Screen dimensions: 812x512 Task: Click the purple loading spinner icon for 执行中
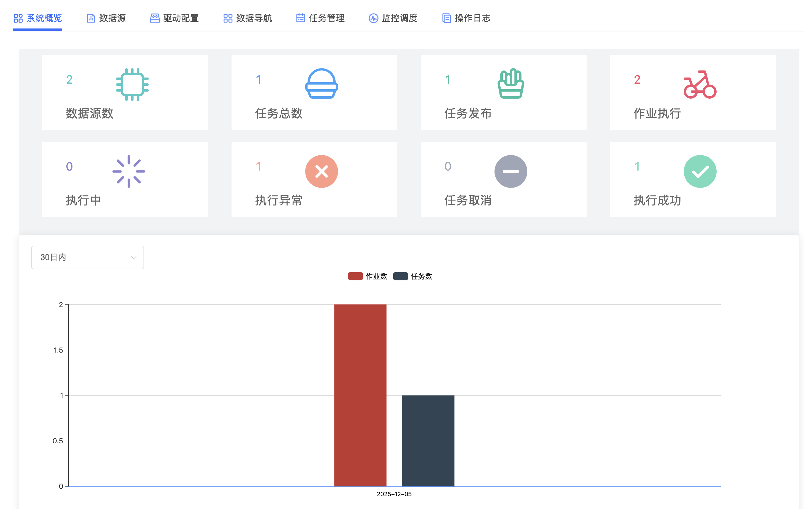pos(129,171)
